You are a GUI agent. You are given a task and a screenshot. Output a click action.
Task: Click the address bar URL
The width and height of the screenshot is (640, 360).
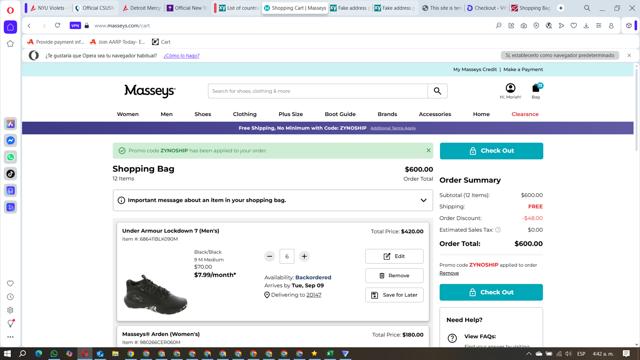coord(122,25)
